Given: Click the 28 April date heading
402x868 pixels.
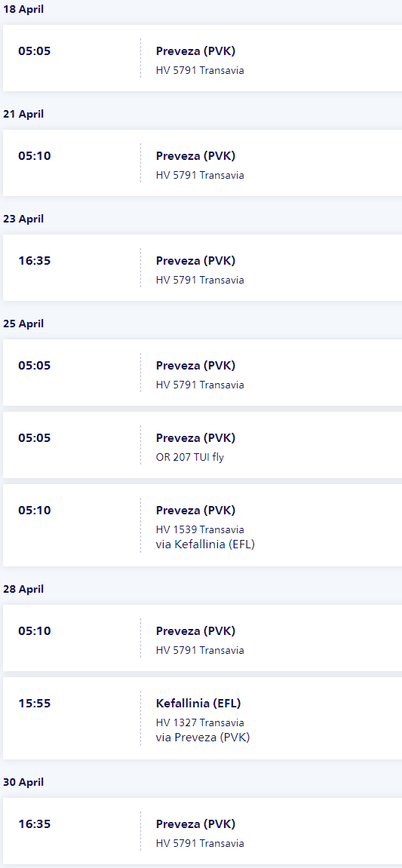Looking at the screenshot, I should (23, 589).
